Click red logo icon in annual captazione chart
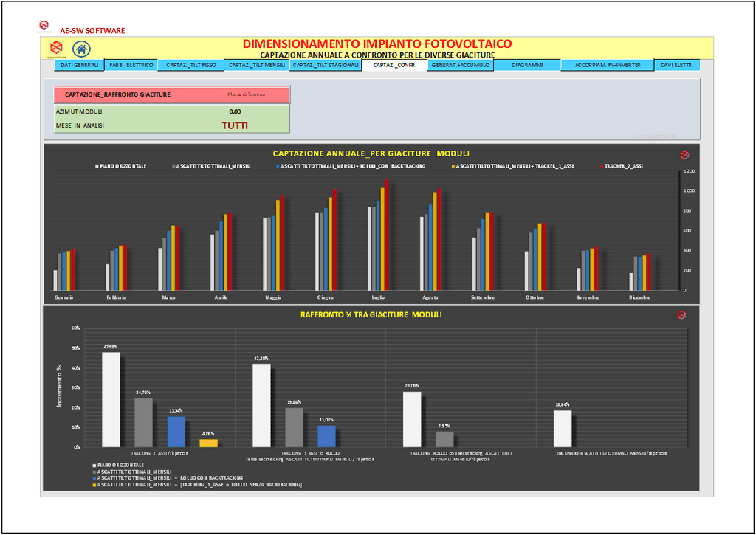This screenshot has width=756, height=535. [x=684, y=155]
